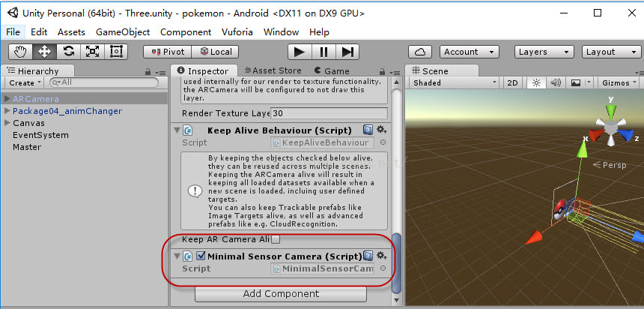644x309 pixels.
Task: Click KeepAliveBehaviour script field
Action: tap(323, 142)
